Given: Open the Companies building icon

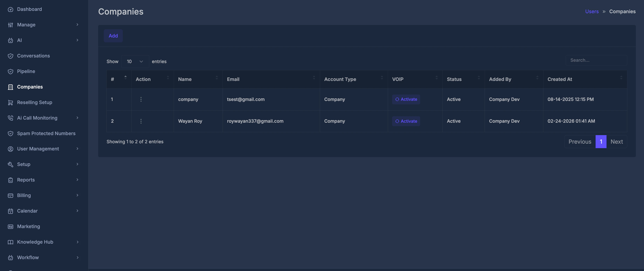Looking at the screenshot, I should [x=10, y=87].
